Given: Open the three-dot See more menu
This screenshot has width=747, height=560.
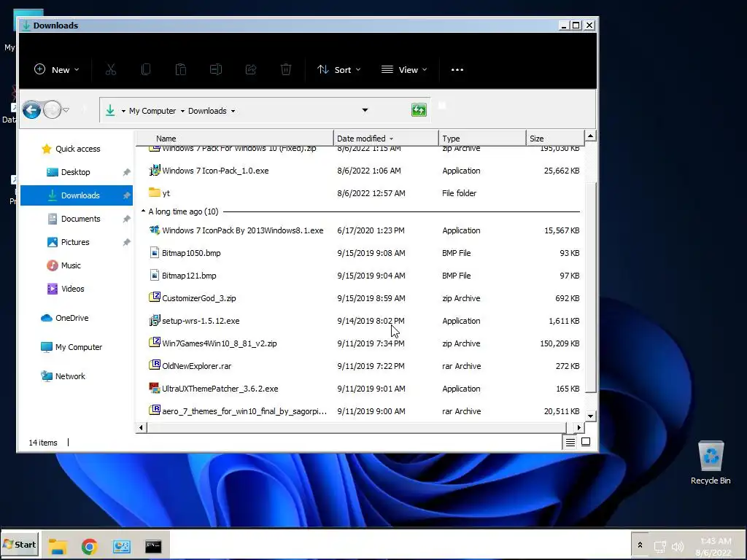Looking at the screenshot, I should pyautogui.click(x=457, y=69).
